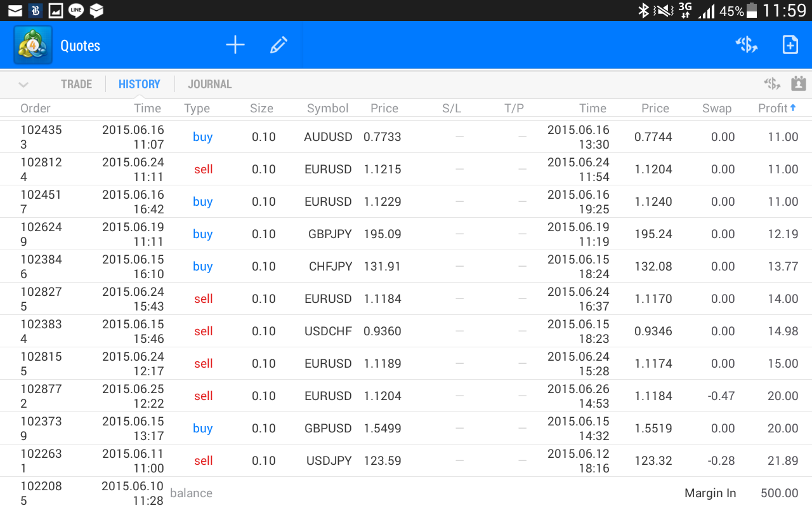
Task: Tap order number 1024517
Action: (x=41, y=201)
